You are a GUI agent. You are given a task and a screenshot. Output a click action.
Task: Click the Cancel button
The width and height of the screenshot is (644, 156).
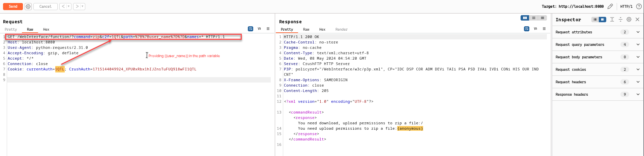(x=46, y=6)
